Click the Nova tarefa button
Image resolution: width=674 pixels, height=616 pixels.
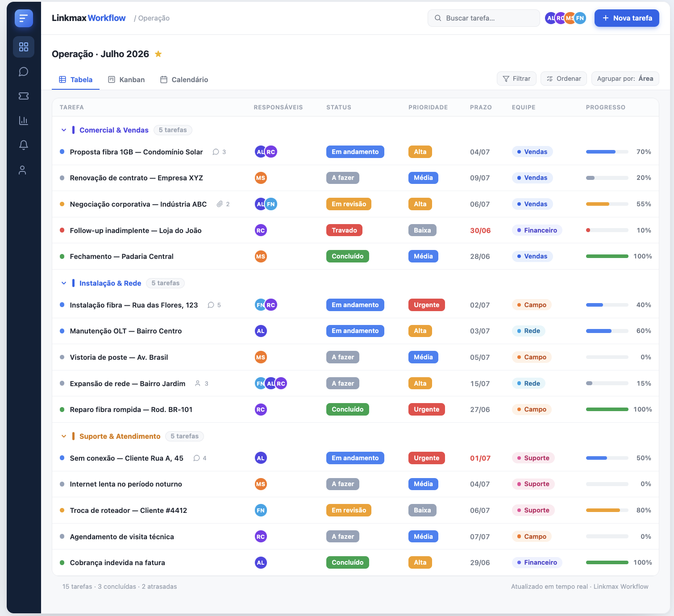pos(627,18)
